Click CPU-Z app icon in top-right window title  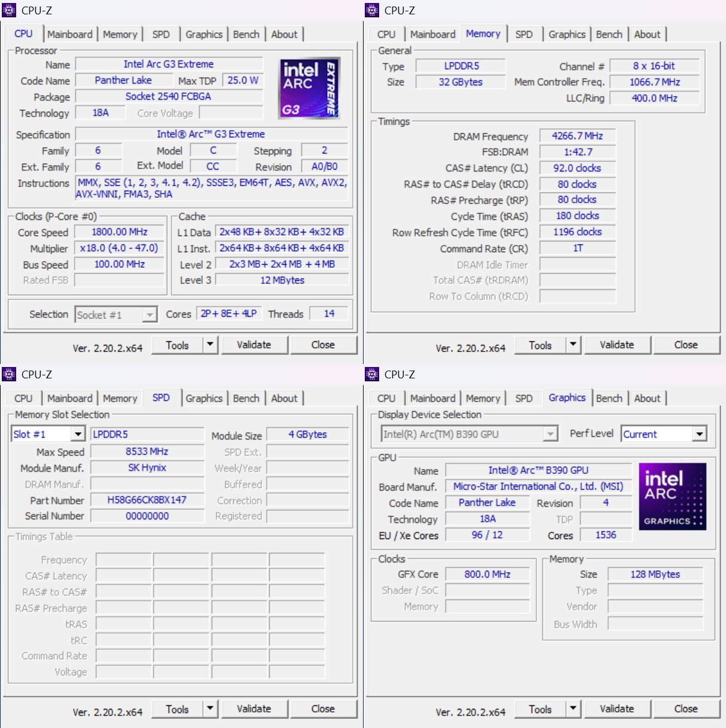373,10
